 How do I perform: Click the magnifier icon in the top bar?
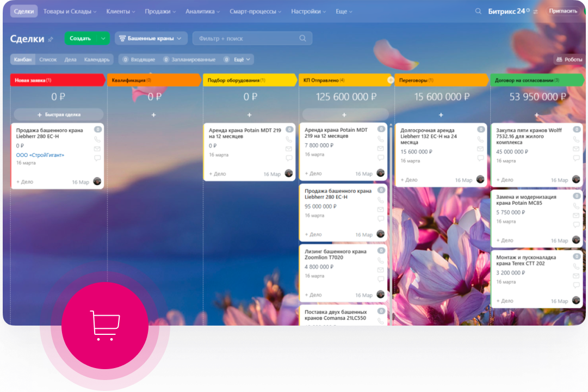pos(478,11)
